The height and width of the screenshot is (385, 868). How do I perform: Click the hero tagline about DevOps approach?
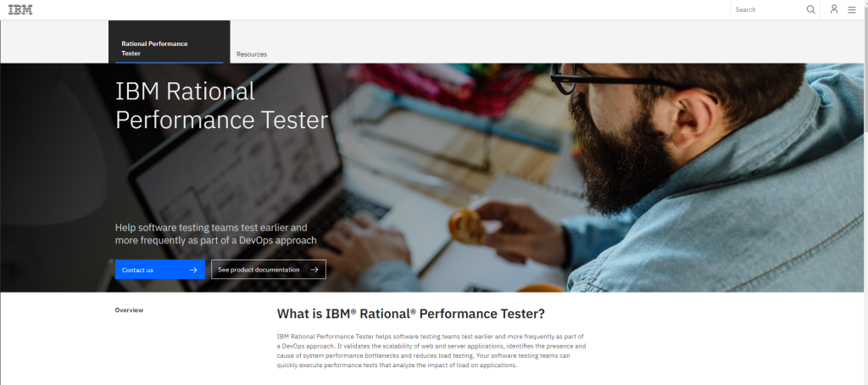coord(216,234)
